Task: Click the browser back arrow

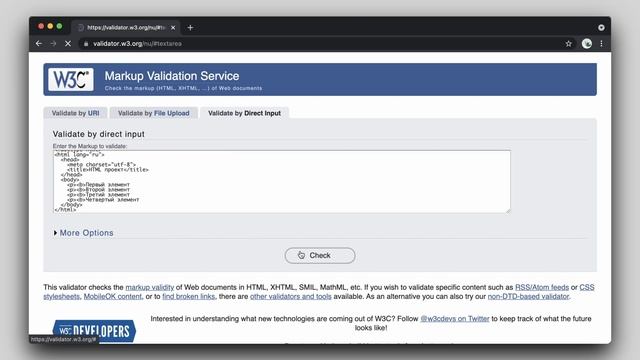Action: 39,44
